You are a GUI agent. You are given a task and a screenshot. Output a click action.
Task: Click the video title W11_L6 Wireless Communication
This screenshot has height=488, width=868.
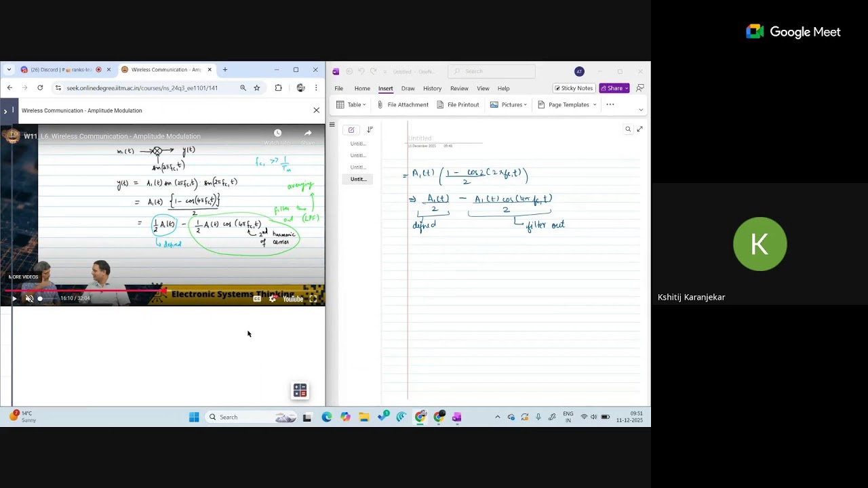pyautogui.click(x=113, y=136)
